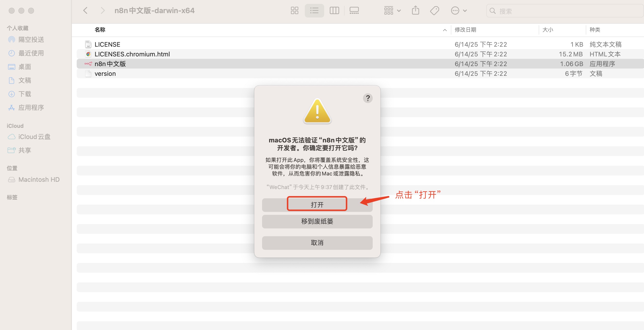Open the group-by dropdown in toolbar
This screenshot has height=330, width=644.
[x=392, y=10]
